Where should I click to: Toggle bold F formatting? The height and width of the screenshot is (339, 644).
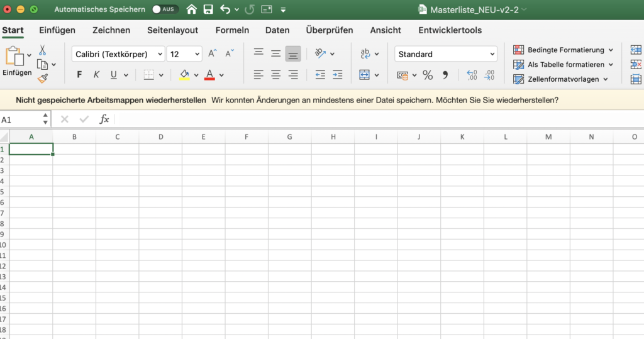pyautogui.click(x=79, y=74)
